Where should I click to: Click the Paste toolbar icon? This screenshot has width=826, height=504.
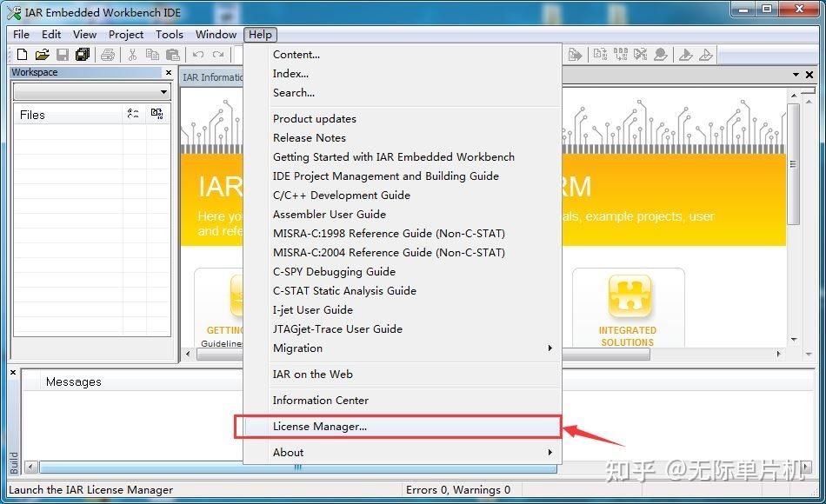click(173, 54)
